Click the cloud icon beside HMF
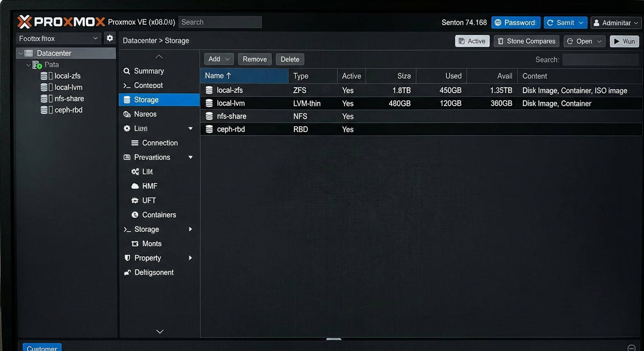 (135, 186)
